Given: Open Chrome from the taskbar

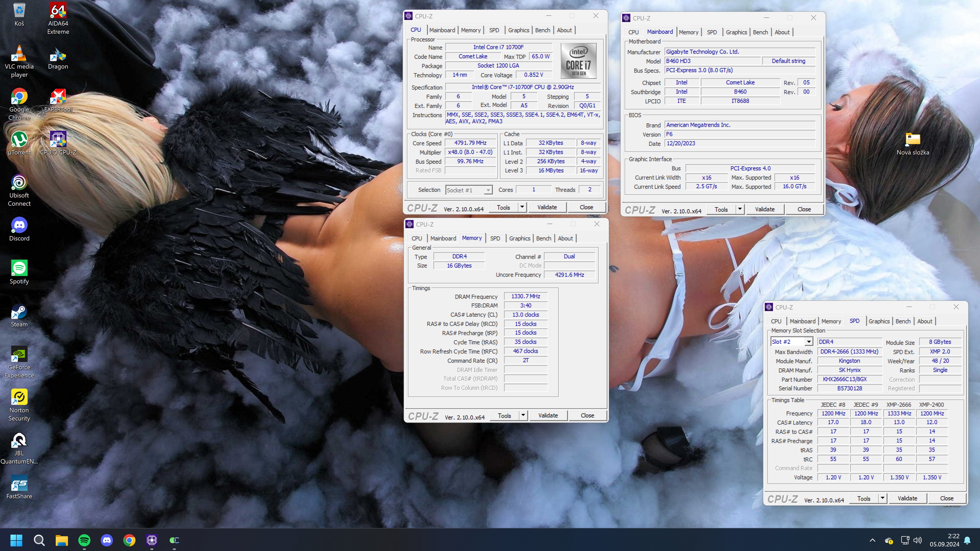Looking at the screenshot, I should (129, 540).
